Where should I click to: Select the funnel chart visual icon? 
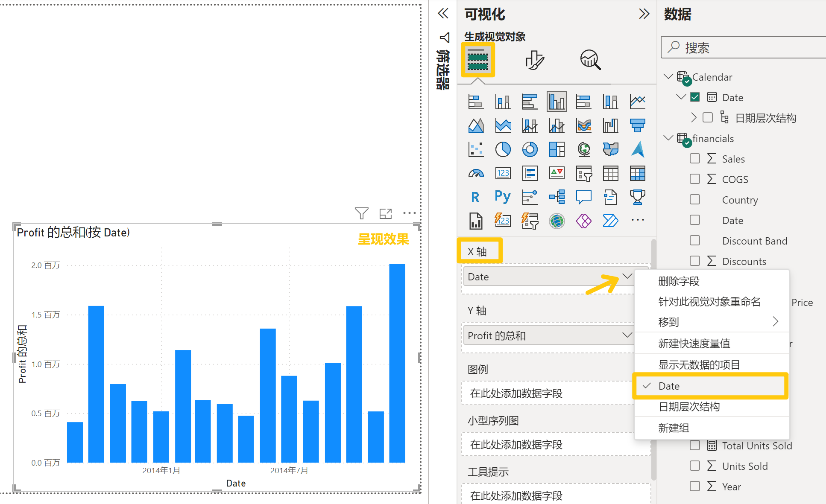(637, 125)
